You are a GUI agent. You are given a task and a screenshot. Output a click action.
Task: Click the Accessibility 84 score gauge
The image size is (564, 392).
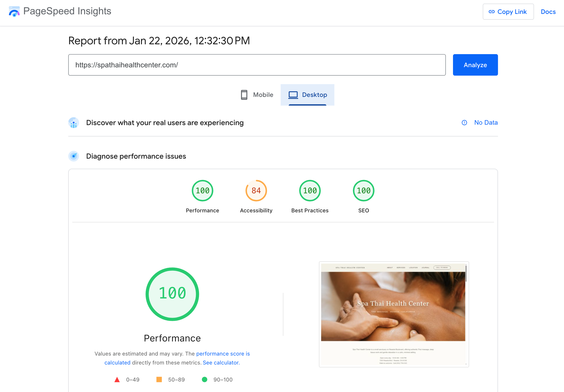[256, 191]
